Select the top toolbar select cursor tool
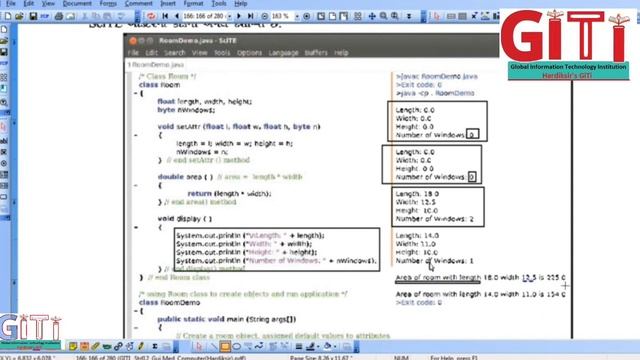The height and width of the screenshot is (360, 640). tap(437, 16)
